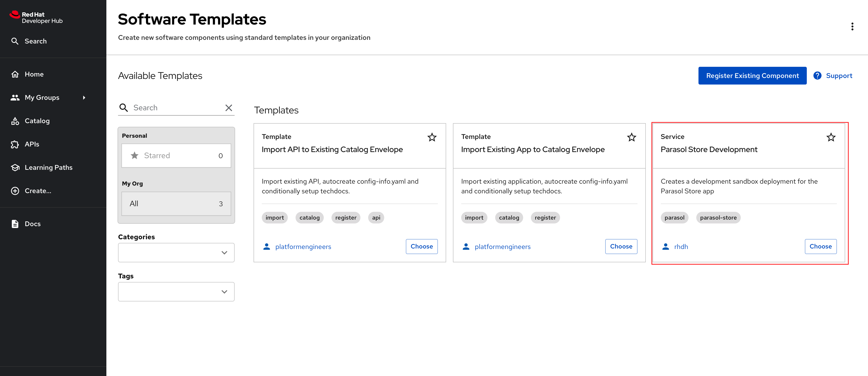The width and height of the screenshot is (868, 376).
Task: Click the Starred personal filter tab
Action: [176, 155]
